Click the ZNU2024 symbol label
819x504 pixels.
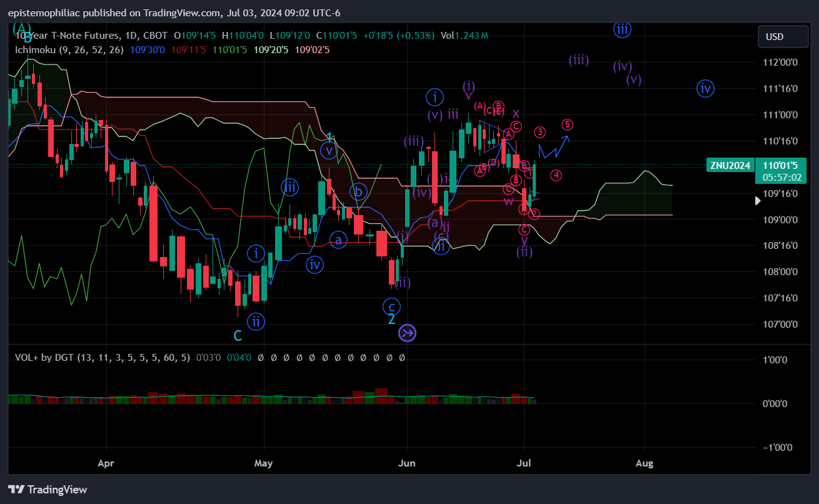[x=729, y=166]
